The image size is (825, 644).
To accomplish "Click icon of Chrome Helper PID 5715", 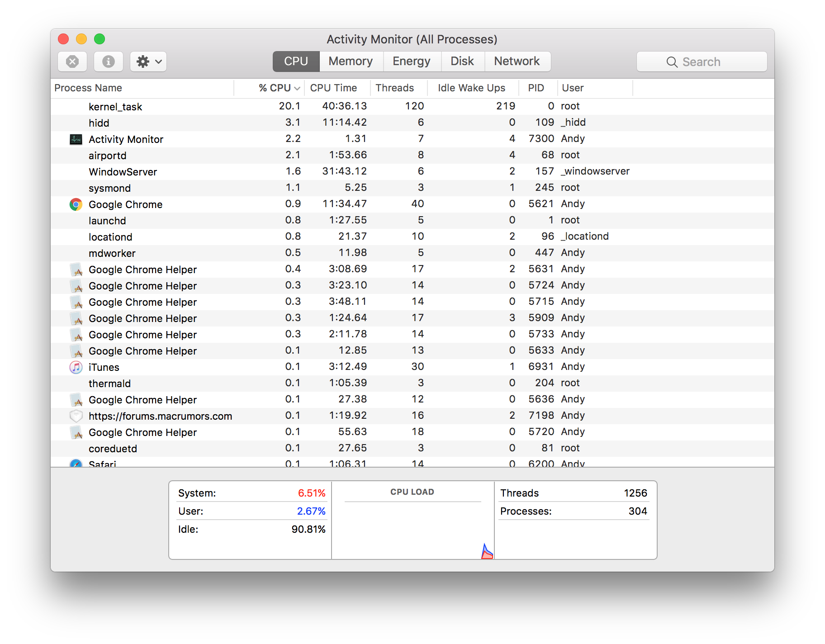I will click(76, 302).
